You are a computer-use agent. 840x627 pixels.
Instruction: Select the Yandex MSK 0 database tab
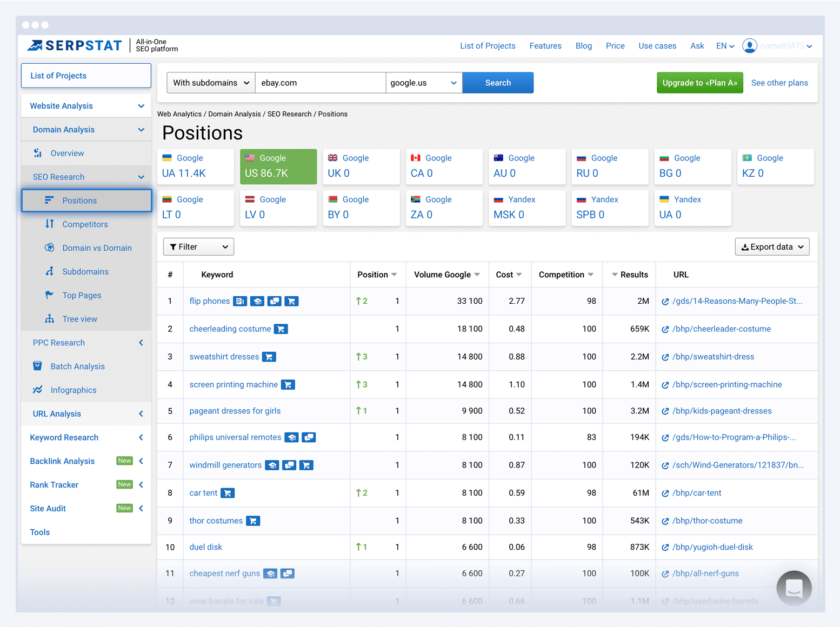(x=527, y=208)
